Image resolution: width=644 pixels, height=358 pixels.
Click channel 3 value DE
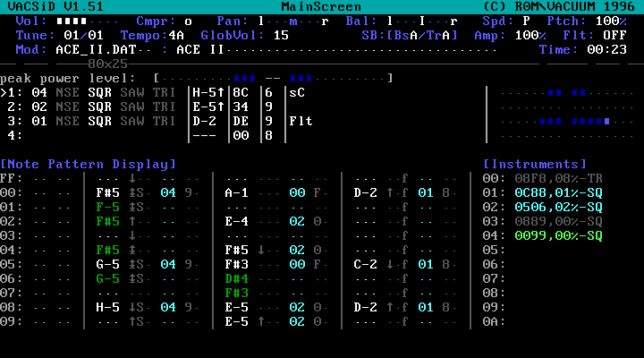click(x=241, y=121)
